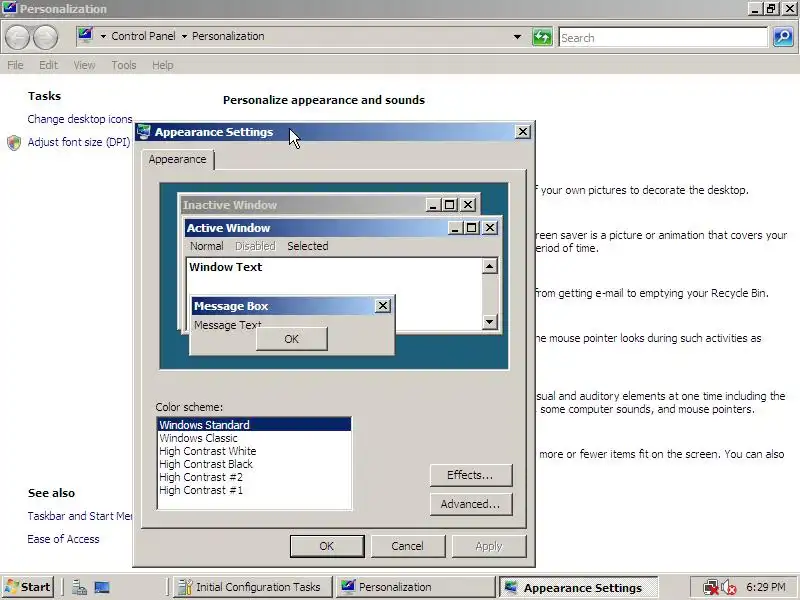Click Window Text in the preview
Screen dimensions: 800x600
226,267
